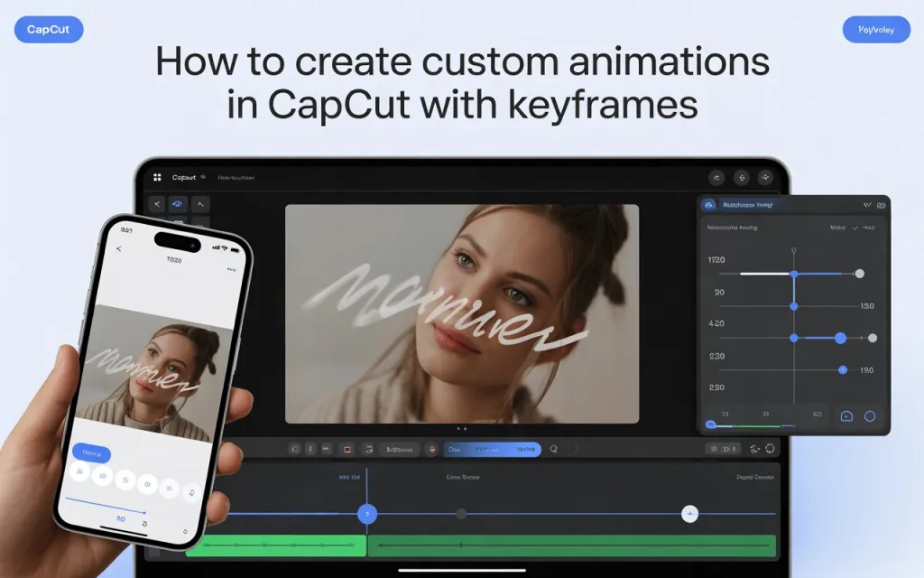Image resolution: width=924 pixels, height=578 pixels.
Task: Click the large blue handle on the 420 slider
Action: (x=840, y=338)
